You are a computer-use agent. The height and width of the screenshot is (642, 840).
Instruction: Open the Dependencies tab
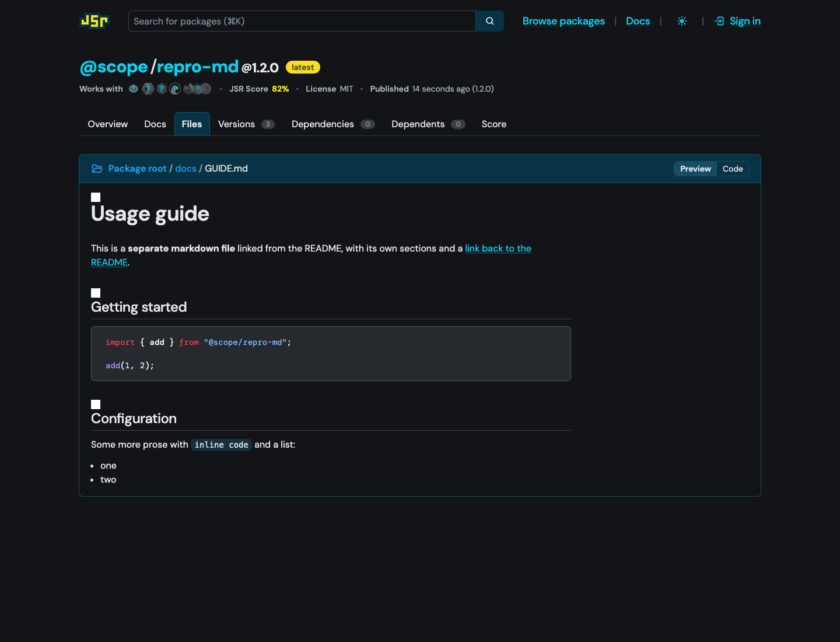coord(333,124)
